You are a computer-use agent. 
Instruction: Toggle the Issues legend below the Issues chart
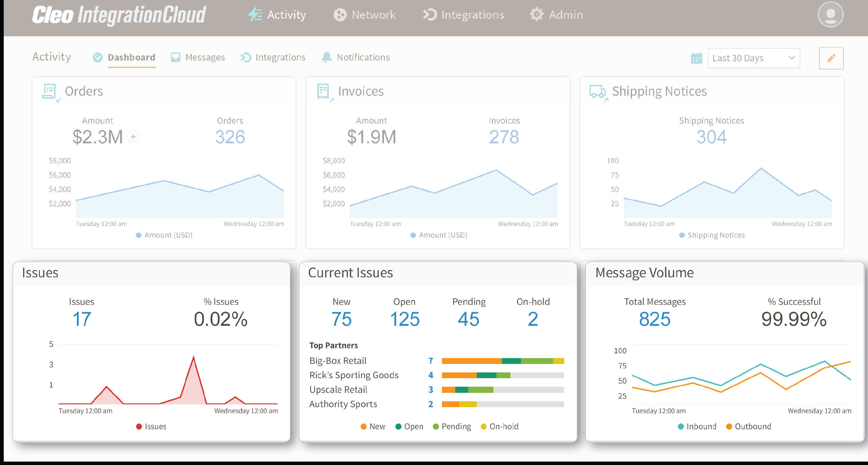point(151,426)
